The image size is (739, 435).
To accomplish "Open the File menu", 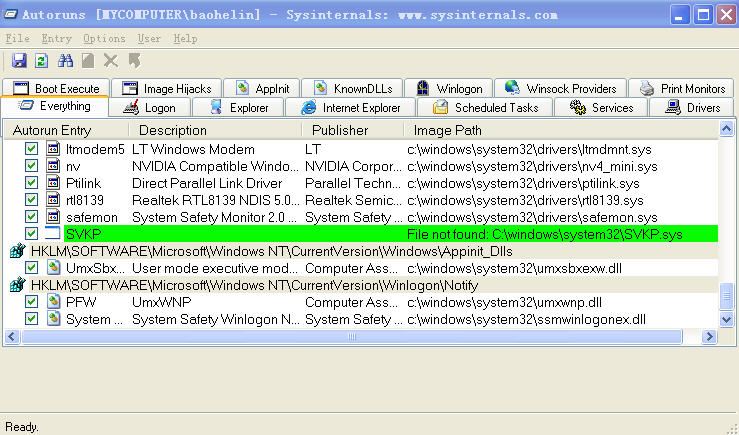I will click(17, 38).
